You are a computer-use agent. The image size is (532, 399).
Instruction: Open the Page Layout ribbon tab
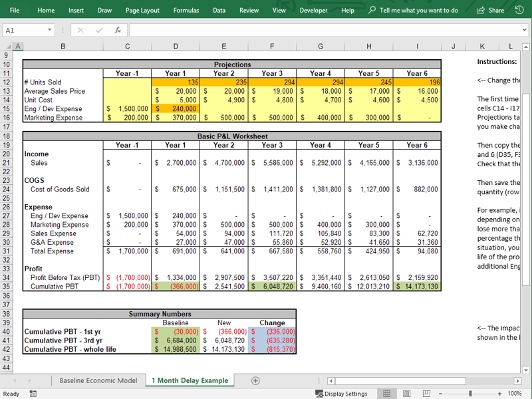(x=142, y=10)
